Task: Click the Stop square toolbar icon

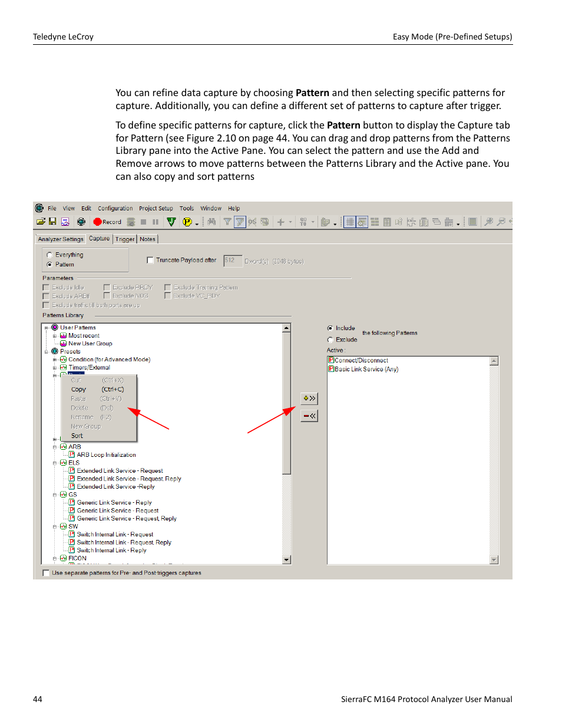Action: pyautogui.click(x=143, y=222)
